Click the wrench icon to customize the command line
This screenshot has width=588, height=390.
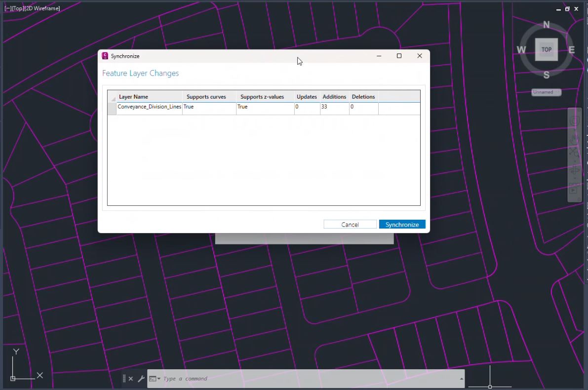141,379
